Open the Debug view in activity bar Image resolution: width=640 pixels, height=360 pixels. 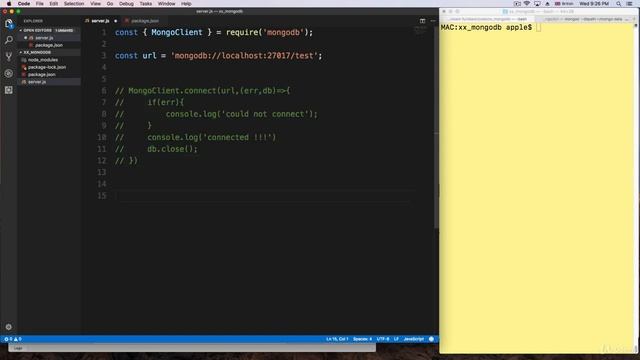coord(9,73)
